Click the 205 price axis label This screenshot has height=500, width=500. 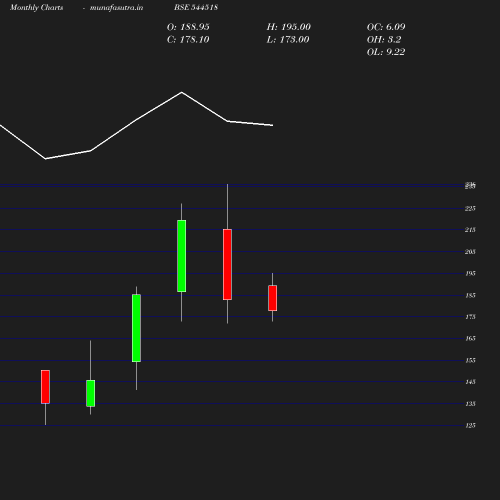click(x=470, y=252)
